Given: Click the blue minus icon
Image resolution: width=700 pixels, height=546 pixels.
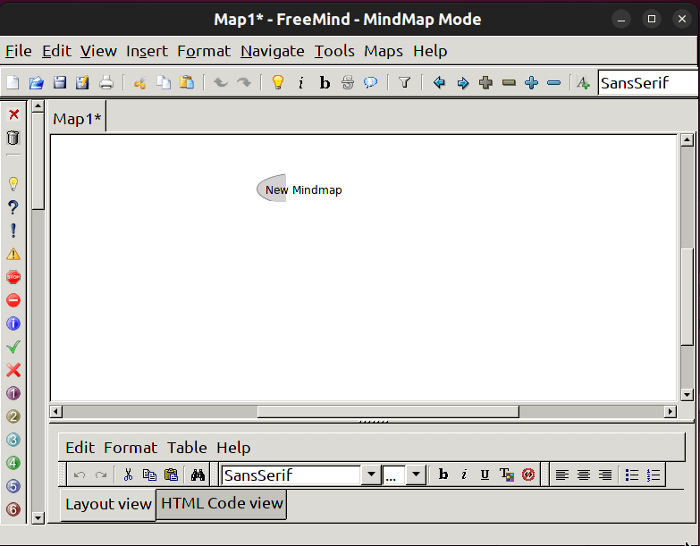Looking at the screenshot, I should tap(554, 83).
